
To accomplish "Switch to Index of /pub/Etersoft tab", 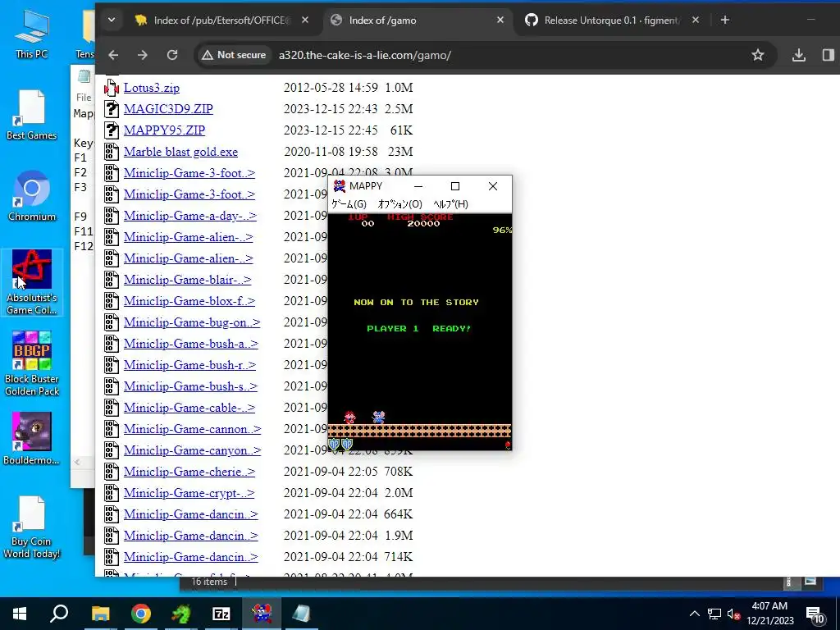I will [221, 20].
